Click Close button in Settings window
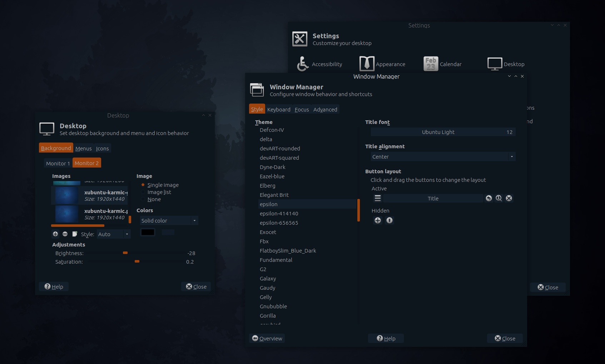The width and height of the screenshot is (605, 364). coord(548,287)
